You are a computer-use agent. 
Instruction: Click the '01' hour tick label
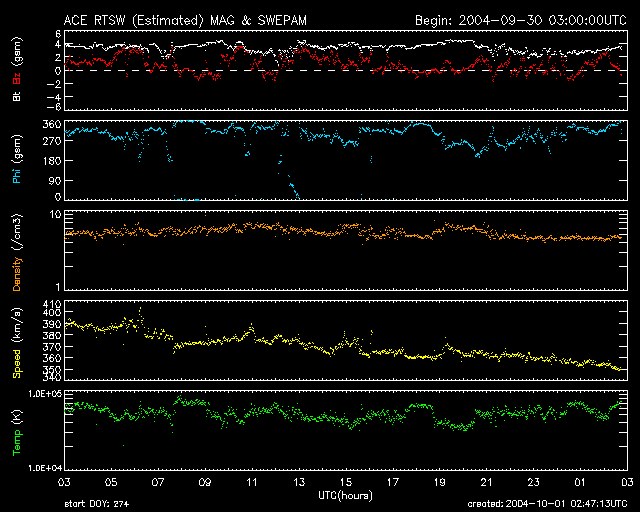coord(580,482)
